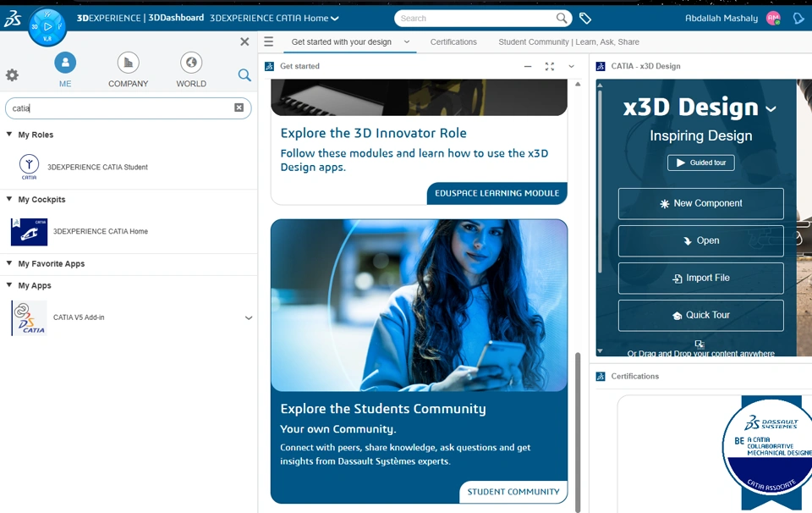
Task: Open the Get started widget menu chevron
Action: [x=571, y=66]
